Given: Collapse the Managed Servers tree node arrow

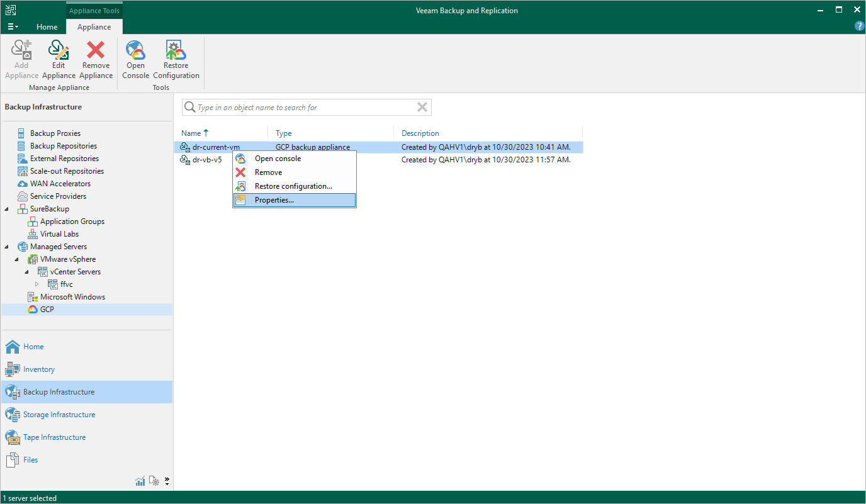Looking at the screenshot, I should (x=7, y=247).
